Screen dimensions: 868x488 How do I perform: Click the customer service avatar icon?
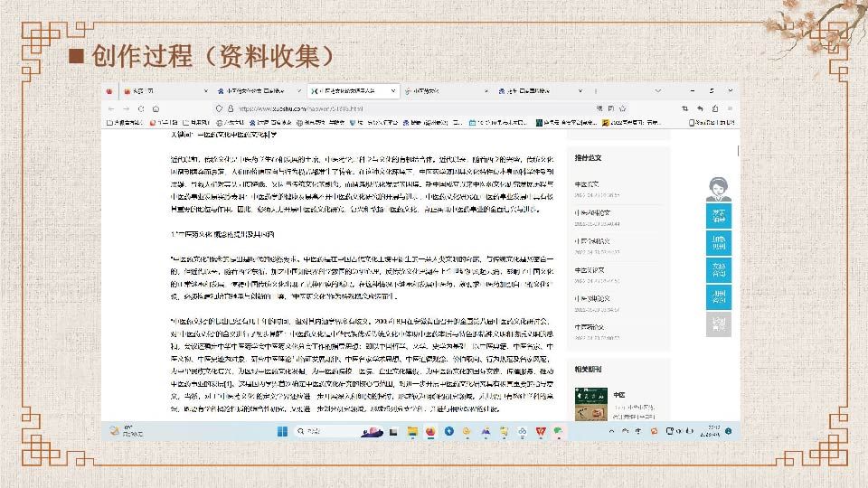click(718, 187)
